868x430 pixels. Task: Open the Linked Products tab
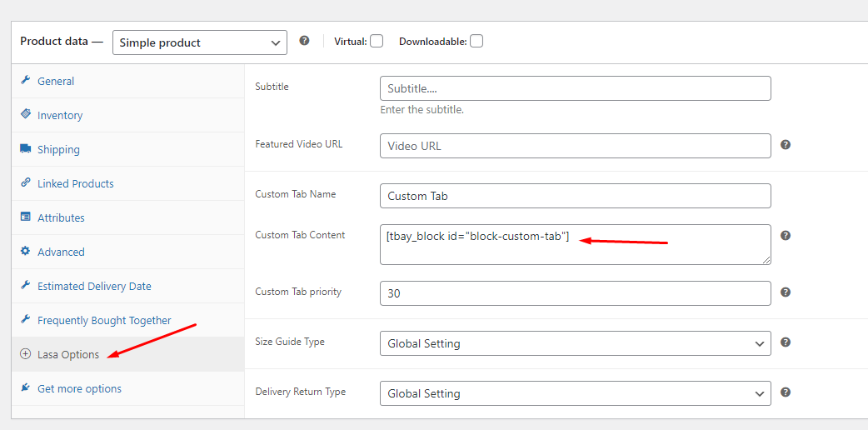click(76, 183)
